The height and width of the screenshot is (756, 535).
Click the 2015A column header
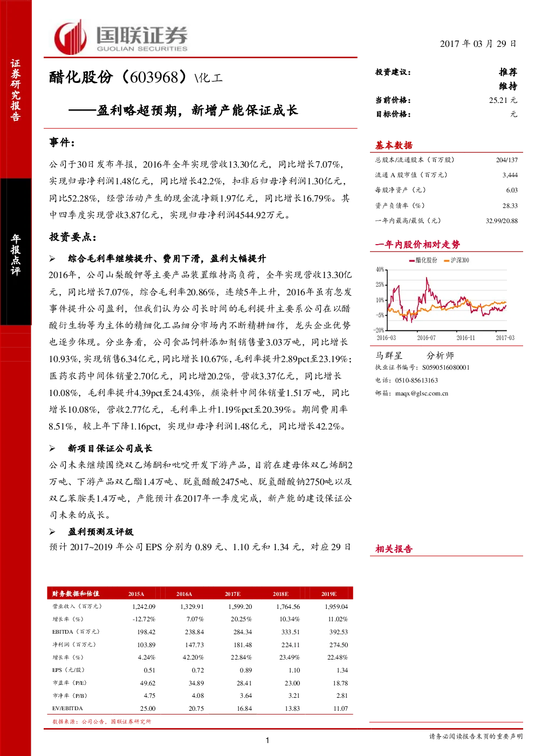(136, 594)
